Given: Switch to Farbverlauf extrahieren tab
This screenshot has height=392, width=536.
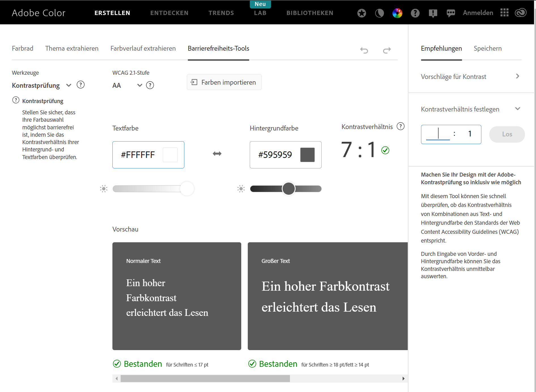Looking at the screenshot, I should pos(143,48).
